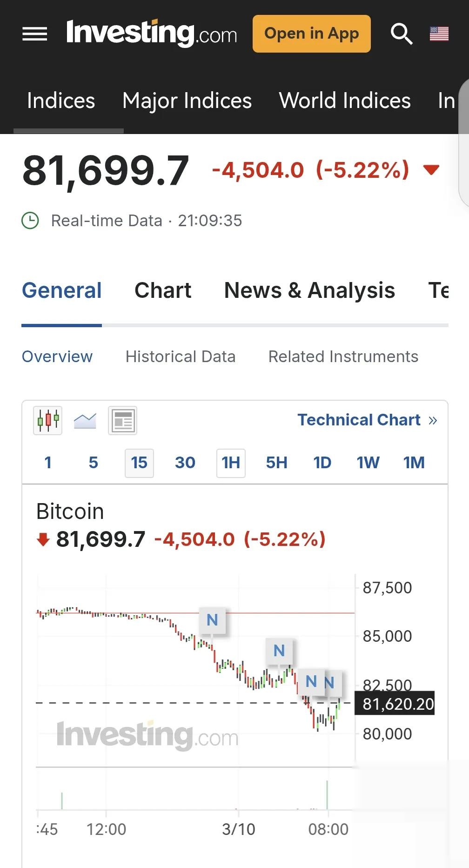469x868 pixels.
Task: Select the 1W chart interval
Action: [368, 463]
